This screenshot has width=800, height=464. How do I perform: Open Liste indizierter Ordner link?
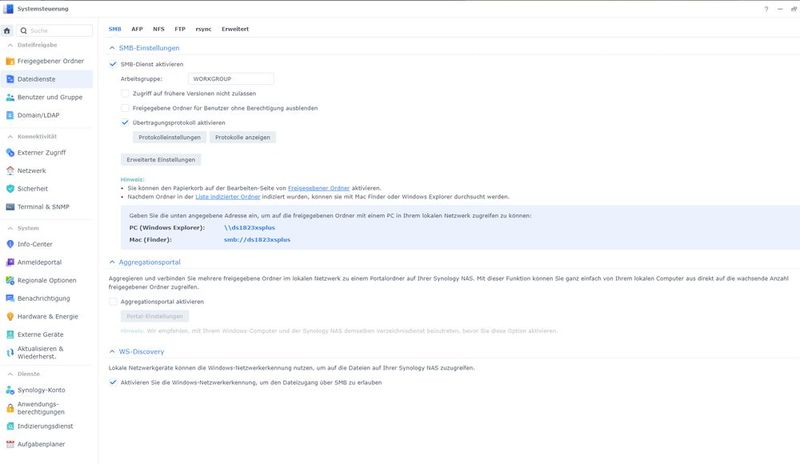coord(228,197)
